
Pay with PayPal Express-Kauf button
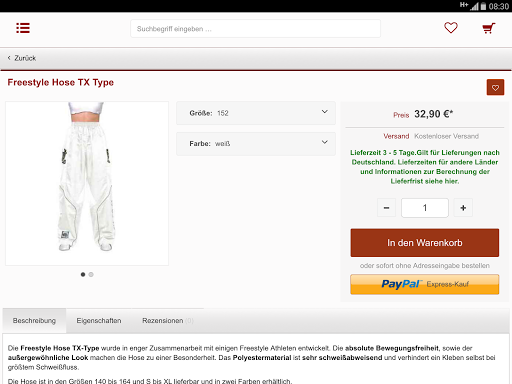click(425, 284)
